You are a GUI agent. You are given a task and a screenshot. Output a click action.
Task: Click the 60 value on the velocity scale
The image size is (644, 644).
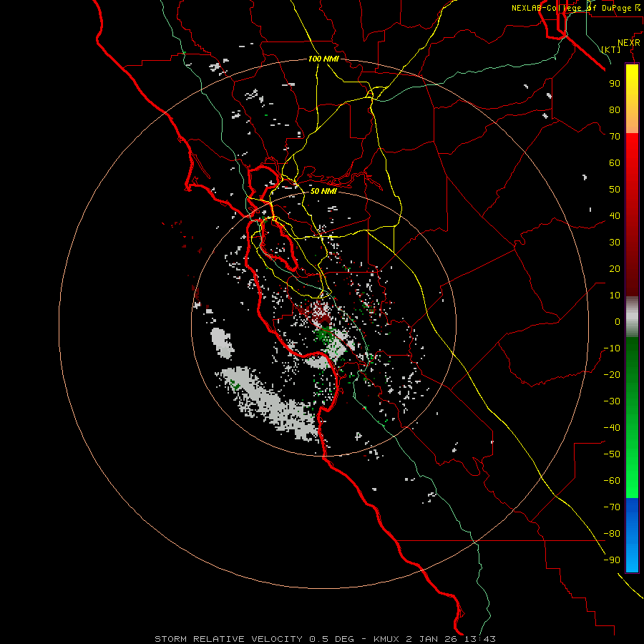[x=615, y=162]
